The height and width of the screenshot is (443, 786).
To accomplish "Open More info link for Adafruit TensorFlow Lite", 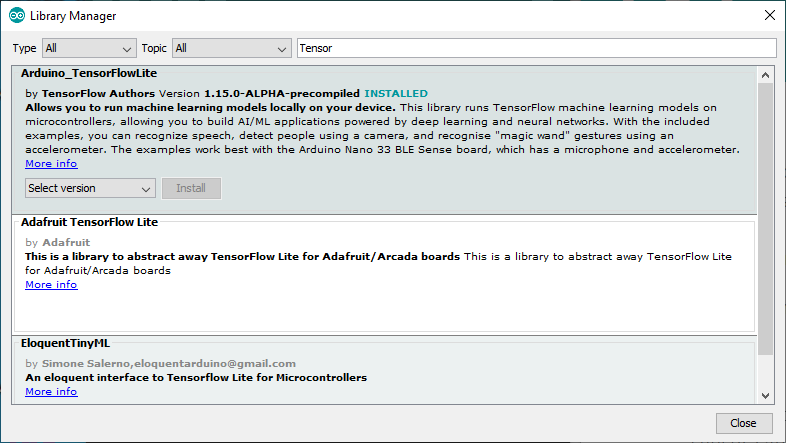I will pos(51,285).
